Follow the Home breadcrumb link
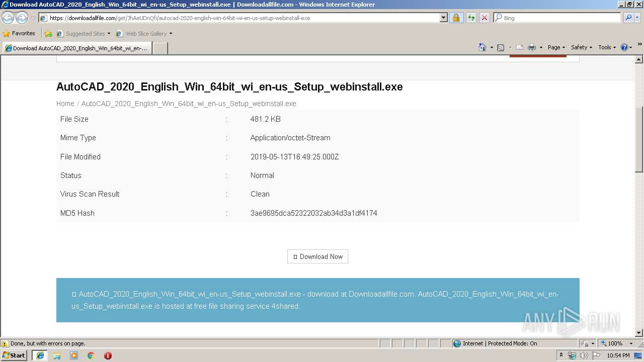 (x=65, y=104)
